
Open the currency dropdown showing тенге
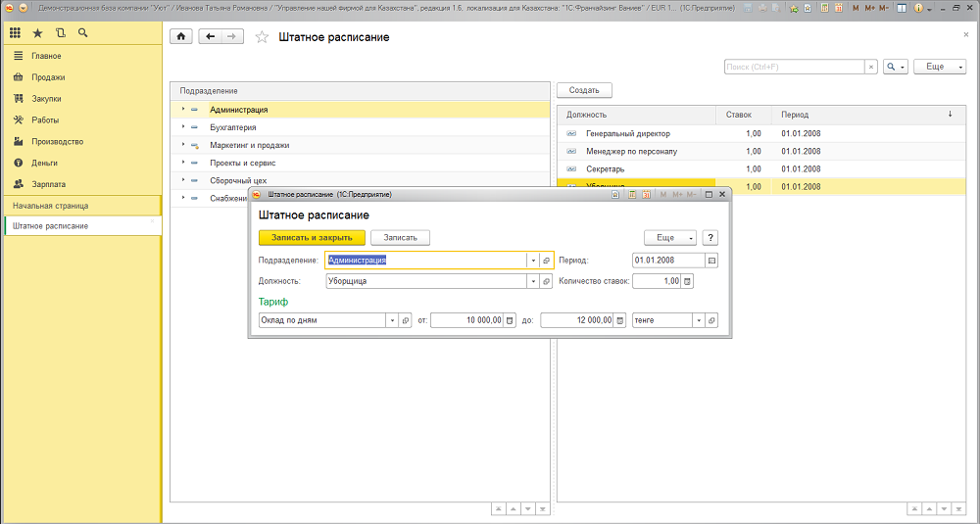tap(699, 320)
